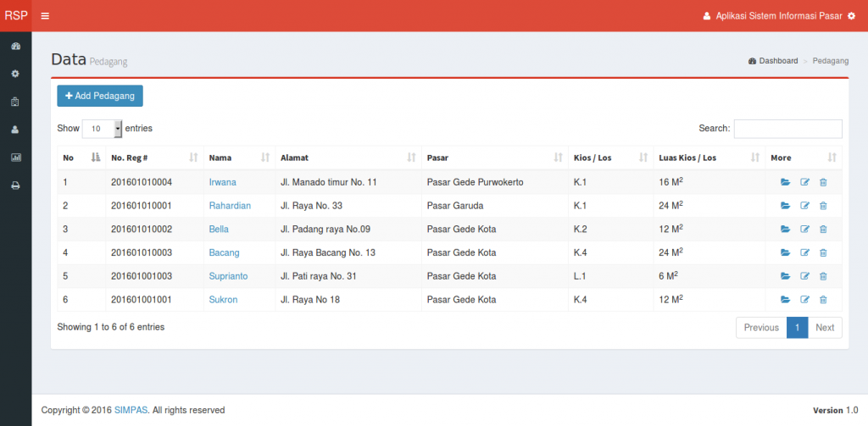Click edit icon for Rahardian row
Viewport: 868px width, 426px height.
coord(804,206)
